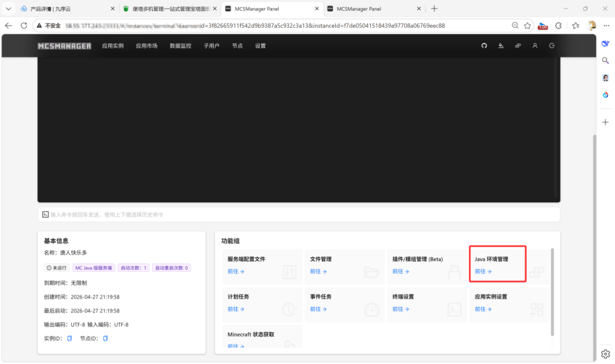615x364 pixels.
Task: Click the 启动次数: 1 tag
Action: (x=133, y=268)
